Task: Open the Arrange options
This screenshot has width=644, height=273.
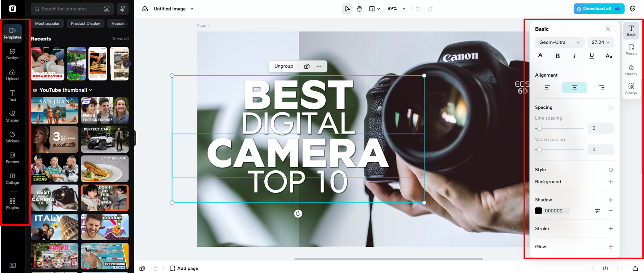Action: (x=631, y=89)
